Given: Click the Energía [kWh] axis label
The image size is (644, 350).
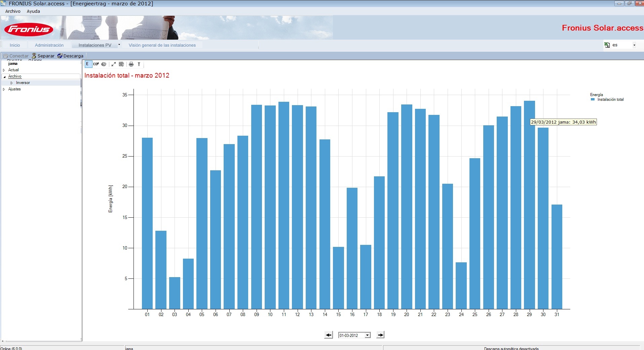Looking at the screenshot, I should (x=111, y=199).
